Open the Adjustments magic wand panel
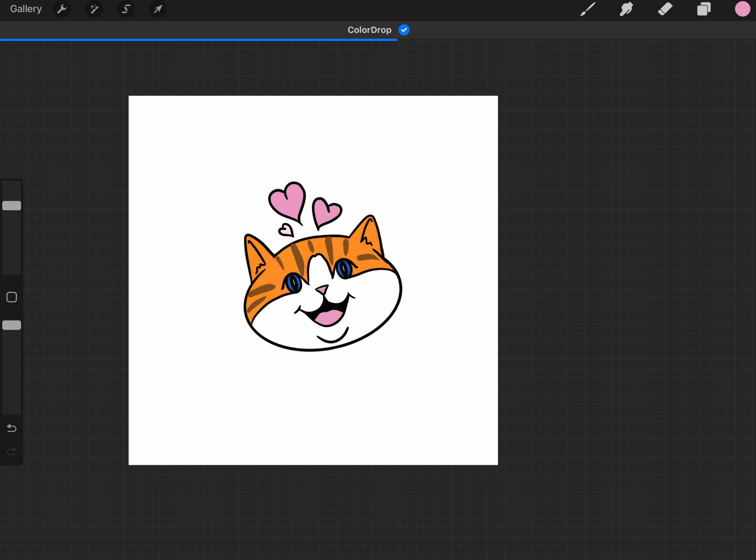756x560 pixels. pos(94,9)
